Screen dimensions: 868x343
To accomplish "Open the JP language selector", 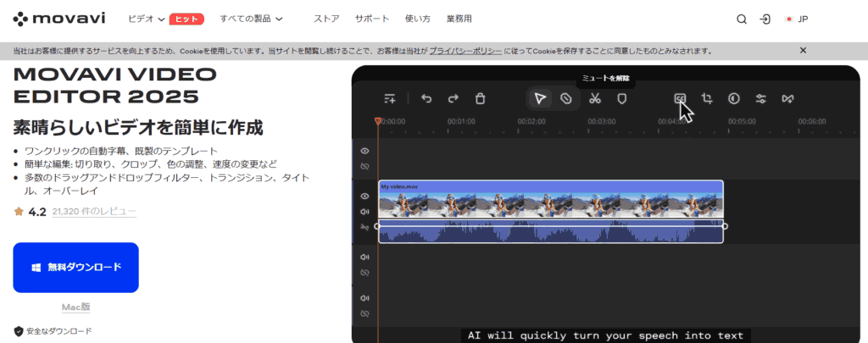I will (796, 19).
